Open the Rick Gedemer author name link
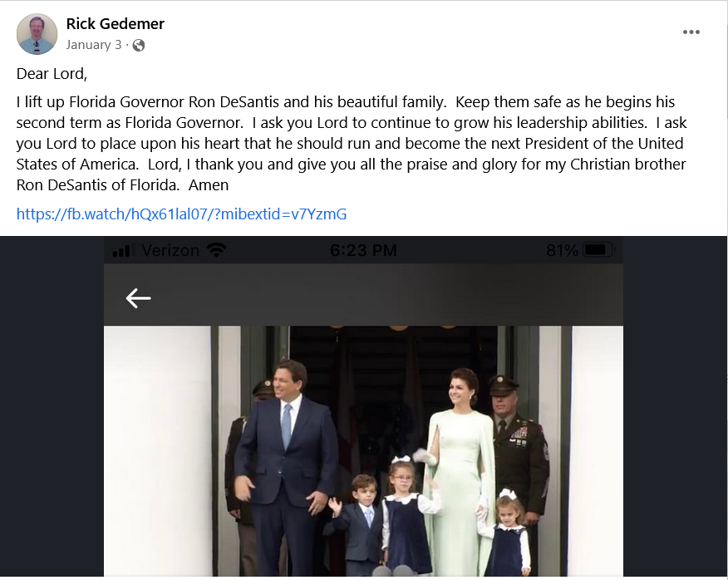The width and height of the screenshot is (728, 580). (x=115, y=24)
